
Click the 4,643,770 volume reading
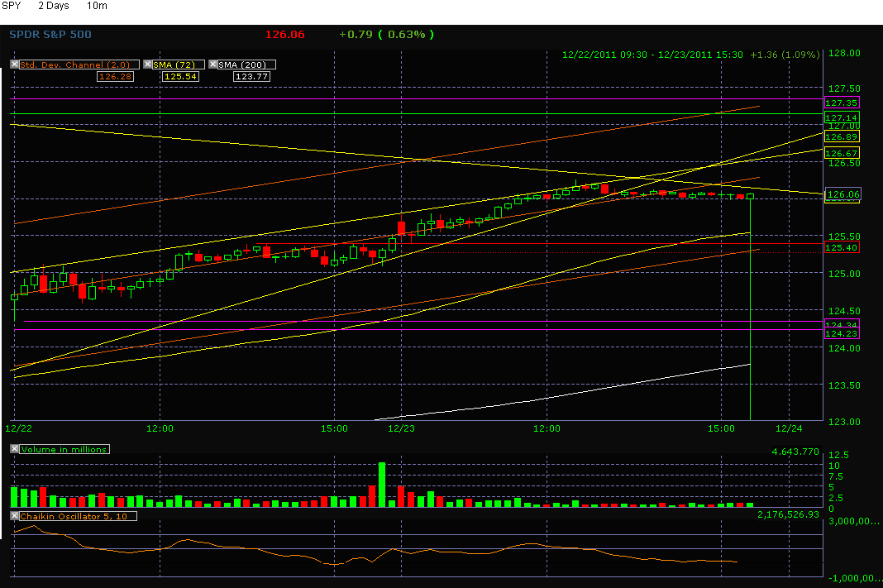795,452
